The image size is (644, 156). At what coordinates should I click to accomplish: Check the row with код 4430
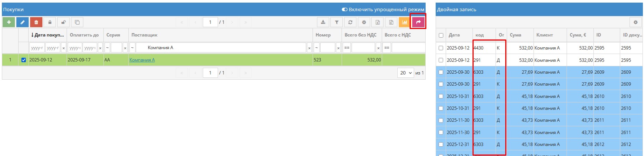click(441, 48)
